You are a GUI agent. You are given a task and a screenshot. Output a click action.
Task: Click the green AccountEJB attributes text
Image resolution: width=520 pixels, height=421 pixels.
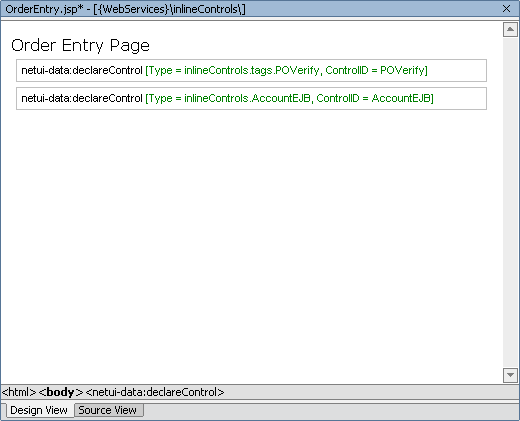click(289, 98)
